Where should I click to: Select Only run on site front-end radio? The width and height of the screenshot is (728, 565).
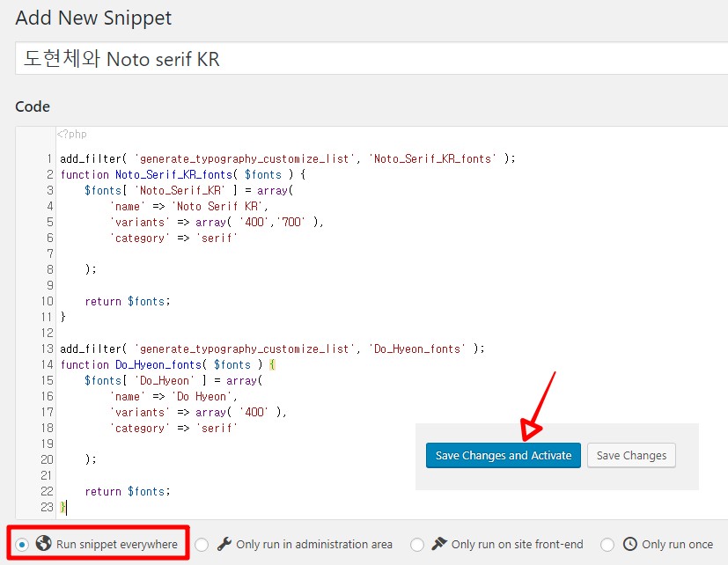click(417, 544)
